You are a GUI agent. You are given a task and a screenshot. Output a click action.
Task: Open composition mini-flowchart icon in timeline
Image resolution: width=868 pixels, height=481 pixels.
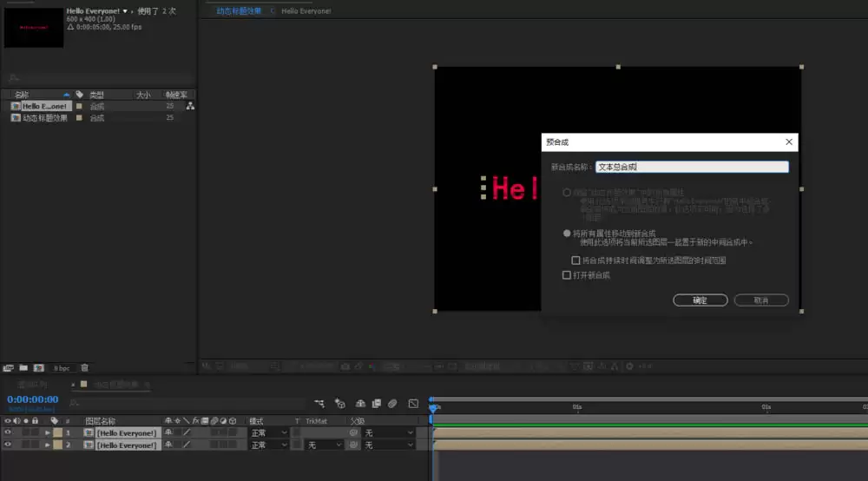click(319, 404)
